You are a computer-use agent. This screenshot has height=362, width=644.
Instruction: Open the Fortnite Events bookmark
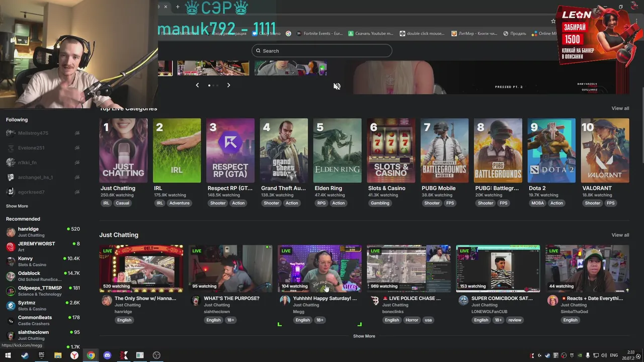click(x=319, y=34)
